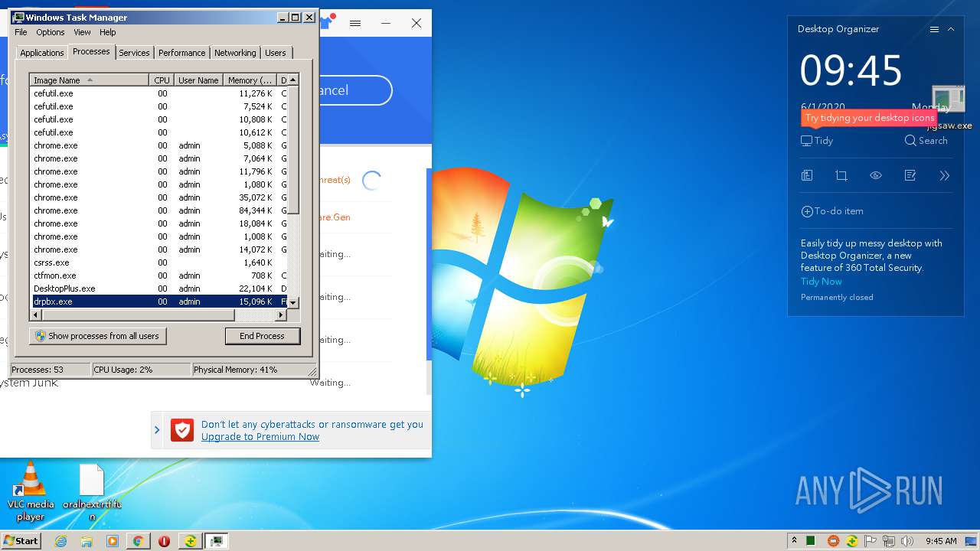The height and width of the screenshot is (551, 980).
Task: Add a new To-do item
Action: 832,211
